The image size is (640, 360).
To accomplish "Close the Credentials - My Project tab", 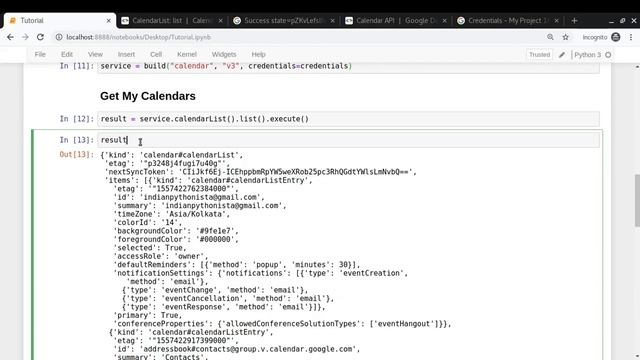I will pos(556,20).
